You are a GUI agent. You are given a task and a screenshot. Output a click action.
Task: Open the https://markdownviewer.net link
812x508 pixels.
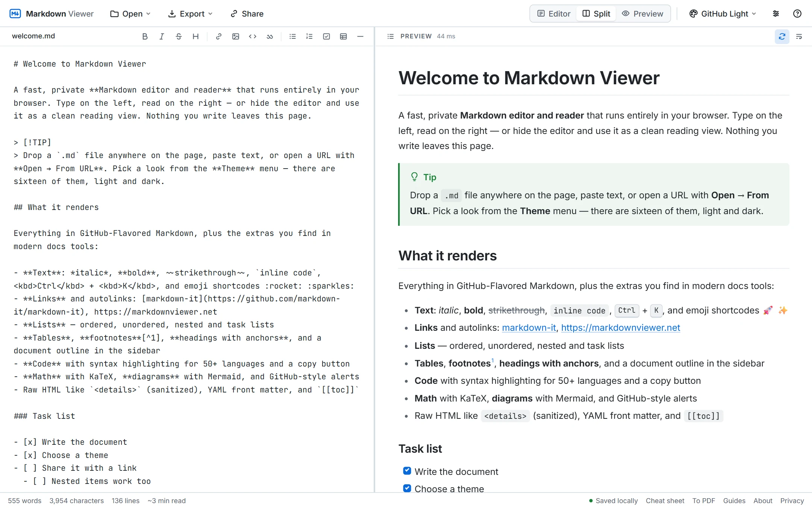(621, 328)
